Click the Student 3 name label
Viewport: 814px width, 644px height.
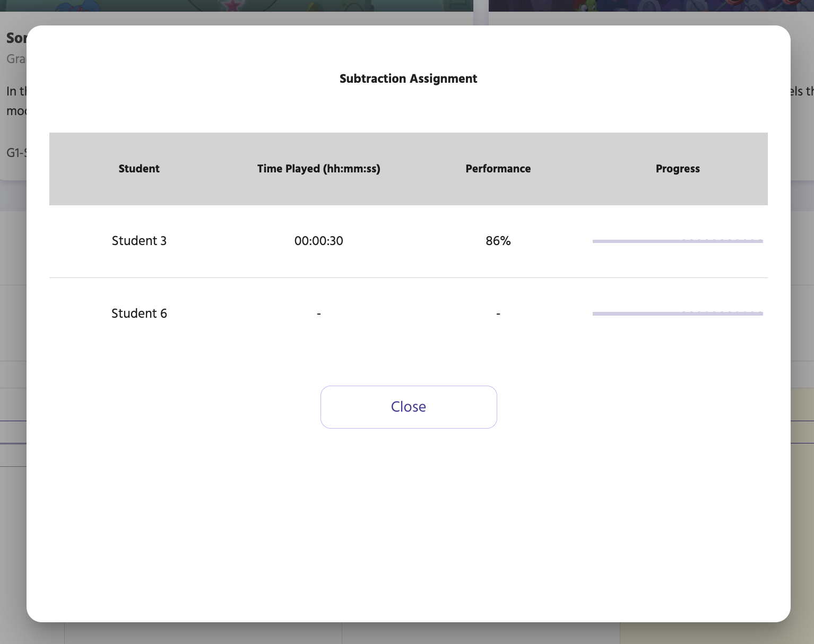(x=138, y=241)
